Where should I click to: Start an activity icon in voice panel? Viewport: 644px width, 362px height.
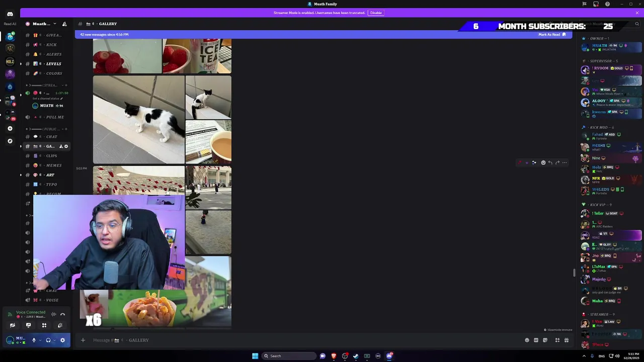point(44,325)
